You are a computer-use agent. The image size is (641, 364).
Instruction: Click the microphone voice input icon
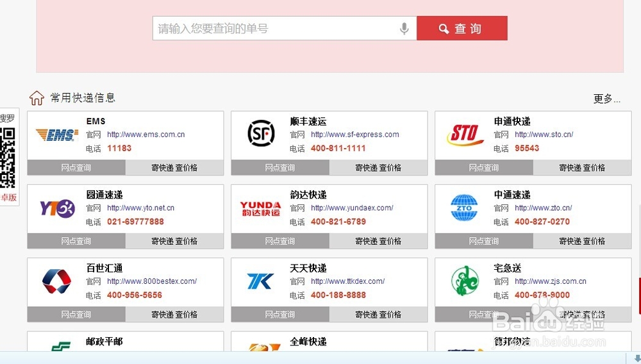pyautogui.click(x=404, y=29)
